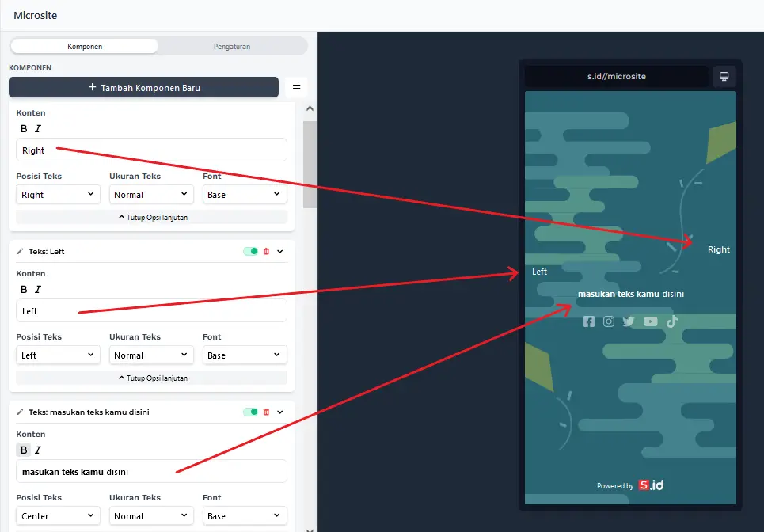
Task: Click 'Tutup Opsi lanjutan' under Left component
Action: (x=152, y=378)
